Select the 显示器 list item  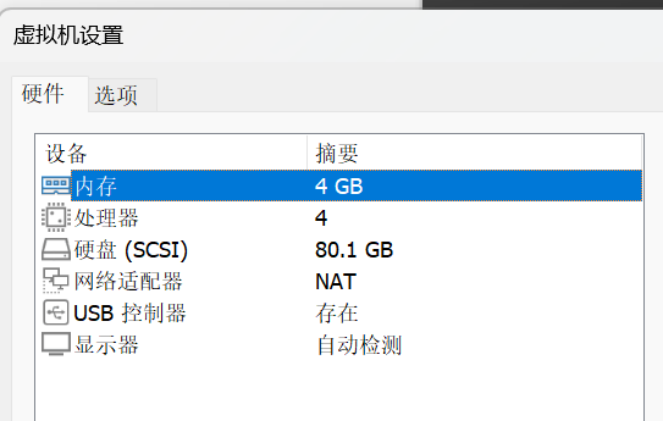[x=106, y=346]
